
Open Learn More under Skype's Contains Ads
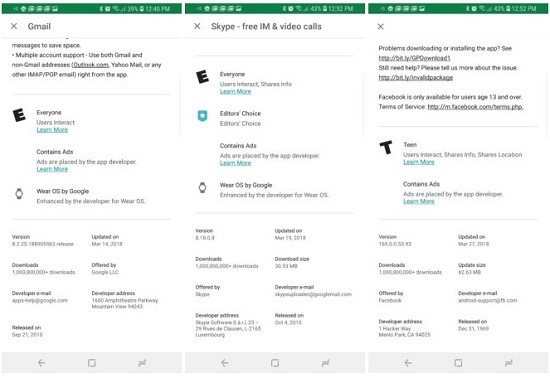point(235,163)
